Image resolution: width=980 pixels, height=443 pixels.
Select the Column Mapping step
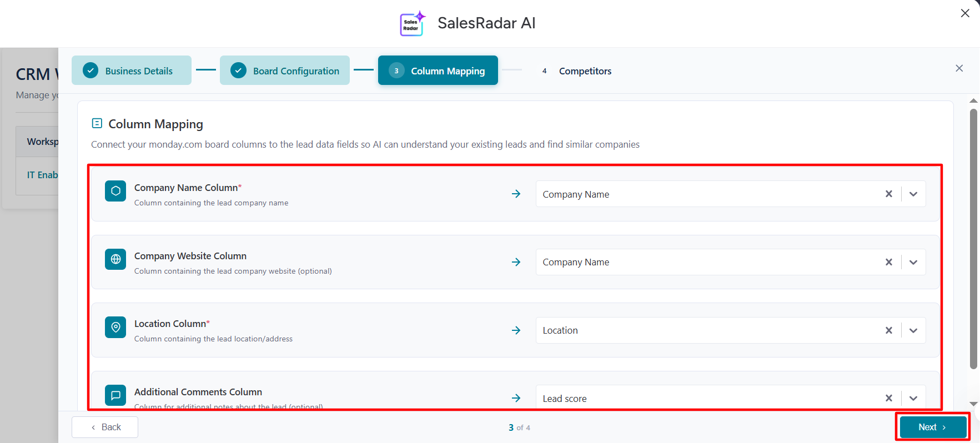pos(438,71)
